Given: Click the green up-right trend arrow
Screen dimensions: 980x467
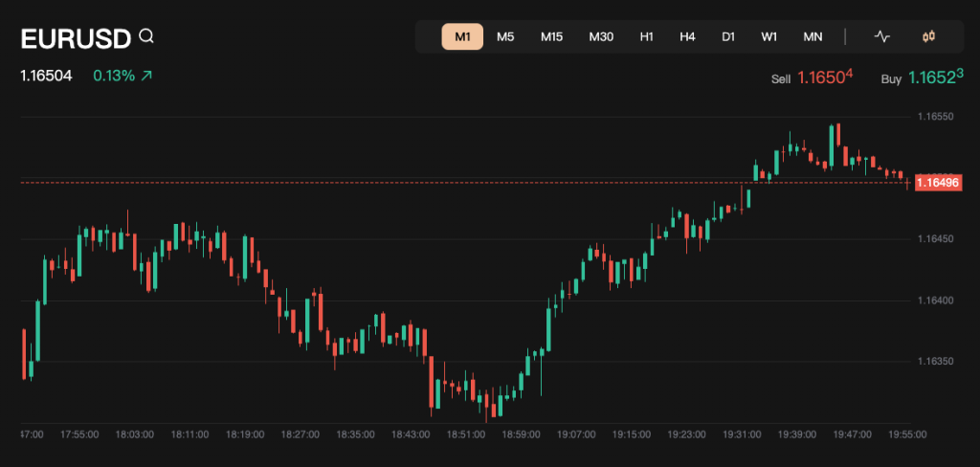Looking at the screenshot, I should click(x=146, y=75).
